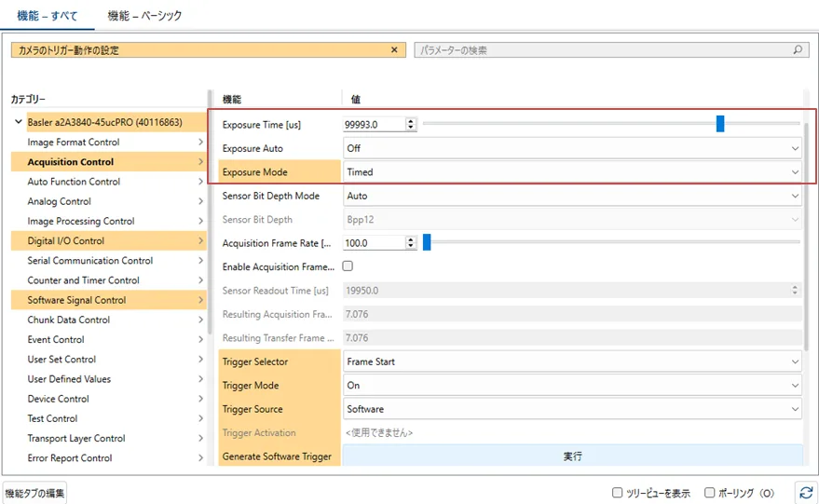Click the feature list vertical scrollbar
Viewport: 819px width, 504px height.
coord(808,235)
